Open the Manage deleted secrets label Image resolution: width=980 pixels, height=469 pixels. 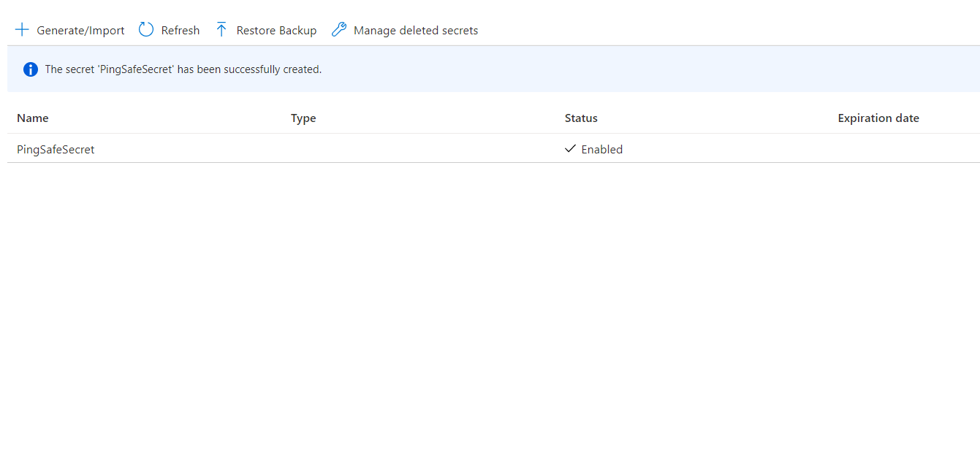pyautogui.click(x=416, y=31)
